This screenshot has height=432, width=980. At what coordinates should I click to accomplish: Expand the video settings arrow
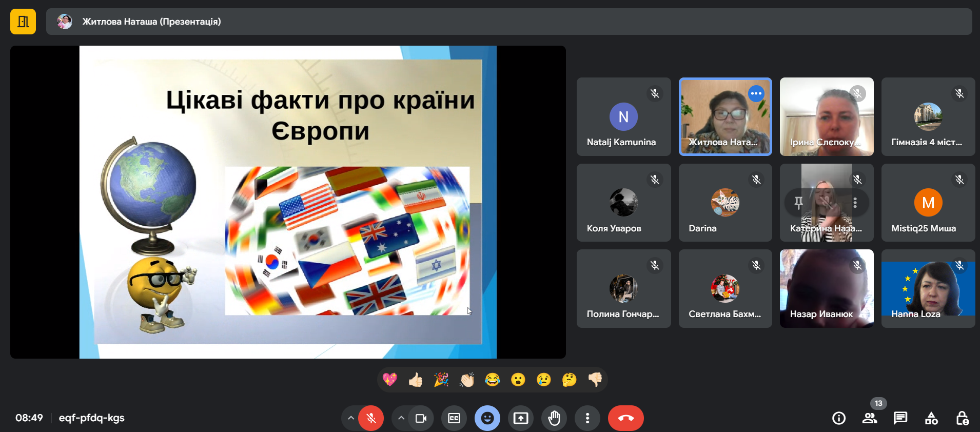point(401,418)
